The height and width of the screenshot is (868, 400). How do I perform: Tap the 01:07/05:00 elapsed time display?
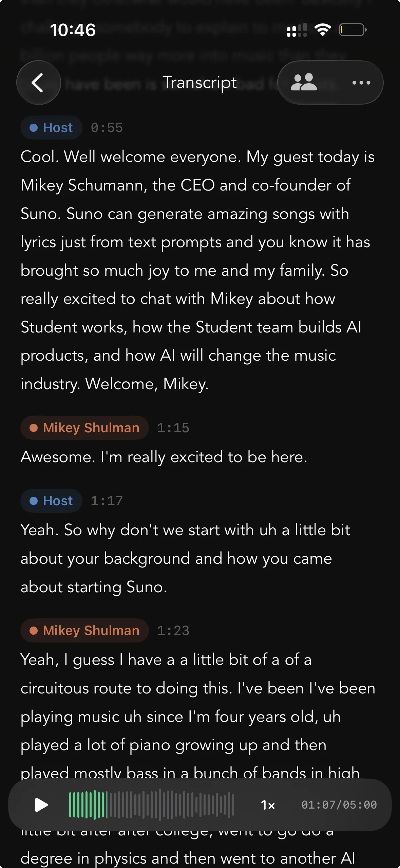click(x=339, y=805)
